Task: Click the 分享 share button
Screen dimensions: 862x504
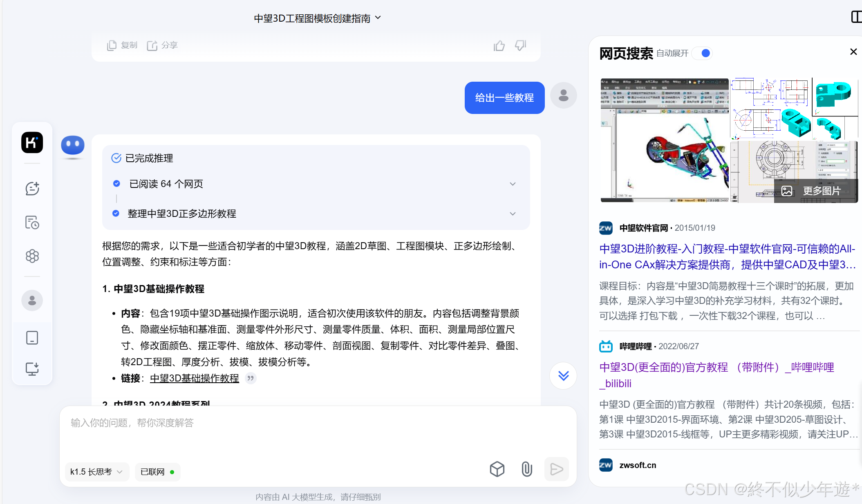Action: [162, 45]
